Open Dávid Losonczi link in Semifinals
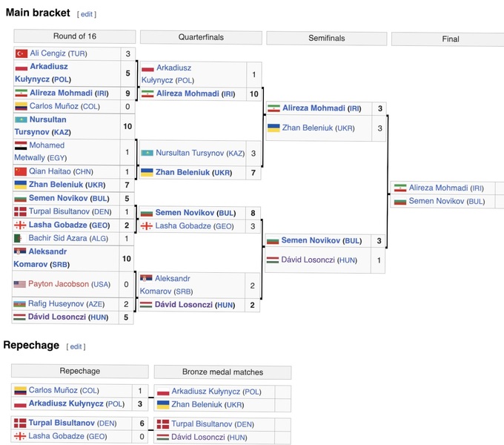The height and width of the screenshot is (445, 504). coord(308,260)
